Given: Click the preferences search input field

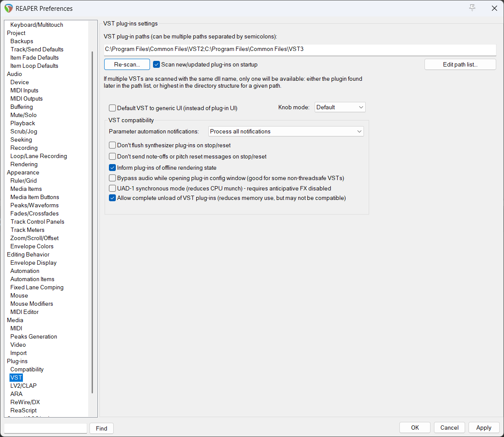Looking at the screenshot, I should (46, 428).
